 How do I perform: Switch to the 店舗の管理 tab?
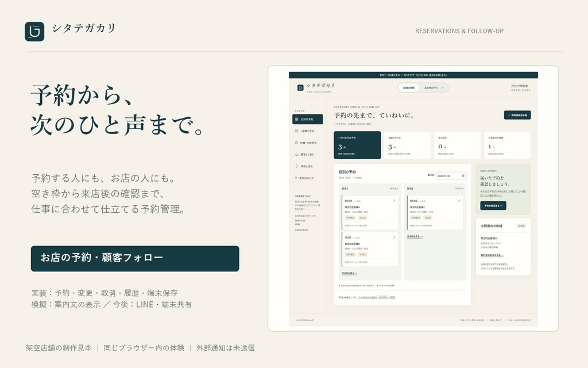coord(409,88)
